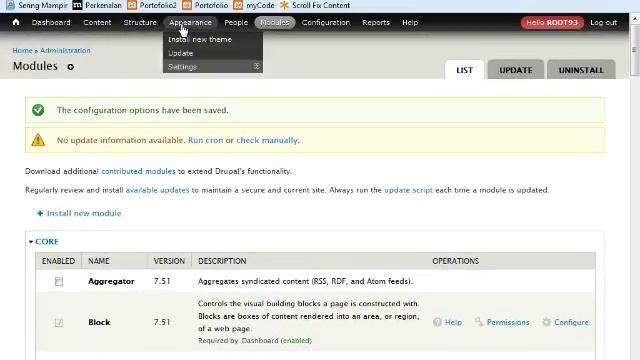Click the Scroll Fix Content bookmark icon
The width and height of the screenshot is (640, 360).
point(284,5)
